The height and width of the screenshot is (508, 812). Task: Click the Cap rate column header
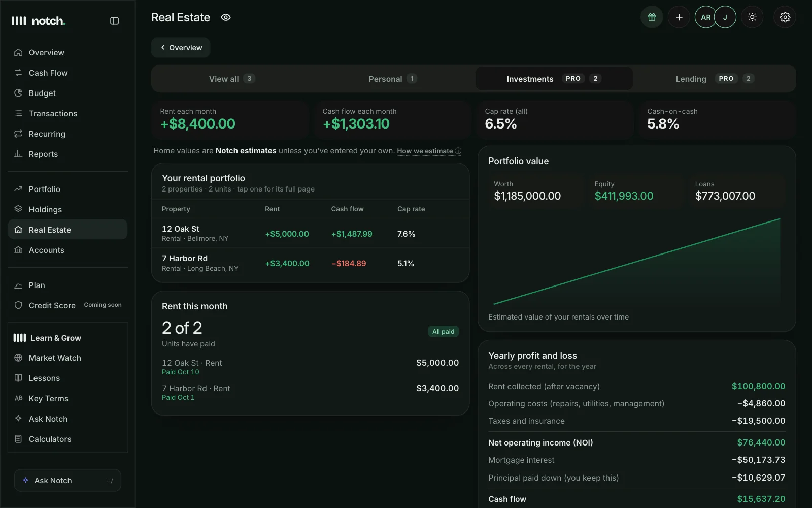point(411,209)
